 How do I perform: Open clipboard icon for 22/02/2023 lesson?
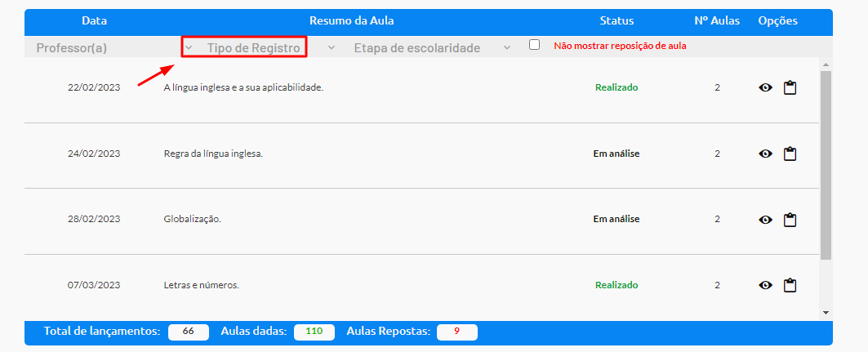tap(790, 87)
